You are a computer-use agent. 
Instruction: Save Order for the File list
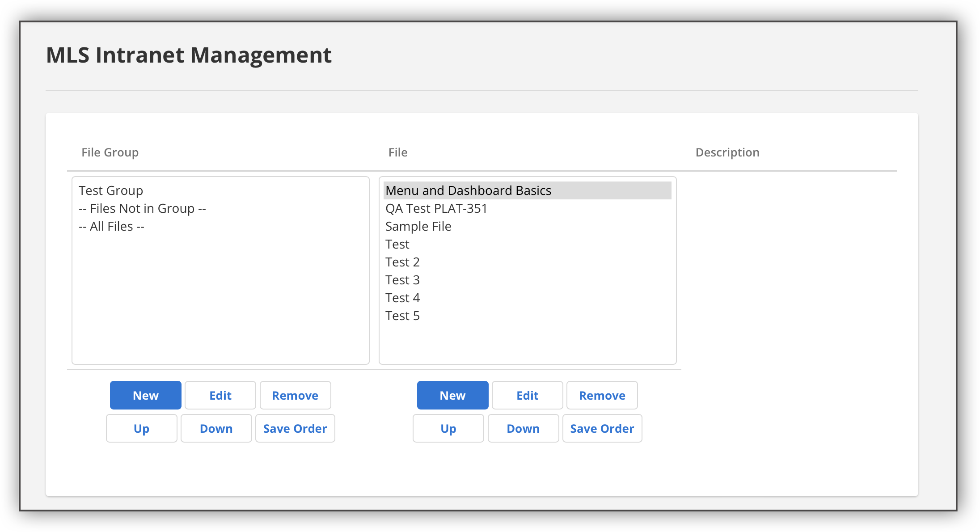(x=602, y=428)
